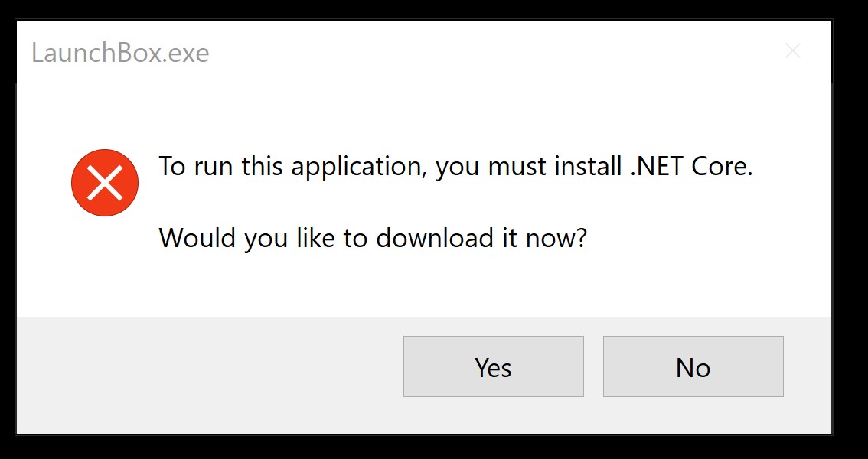Refuse .NET Core download via No button
Image resolution: width=868 pixels, height=459 pixels.
pyautogui.click(x=693, y=366)
